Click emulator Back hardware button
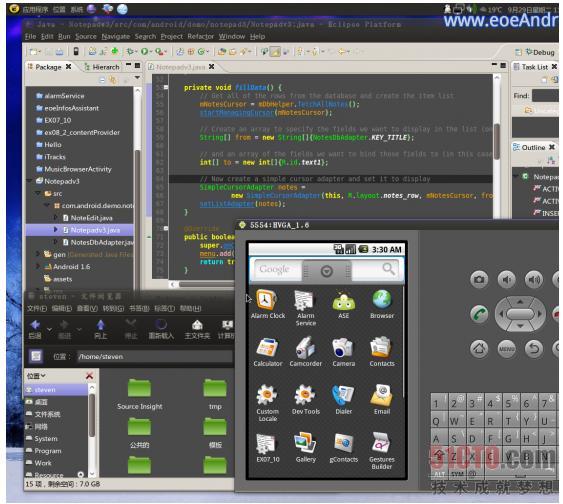Image resolution: width=563 pixels, height=504 pixels. pos(534,348)
